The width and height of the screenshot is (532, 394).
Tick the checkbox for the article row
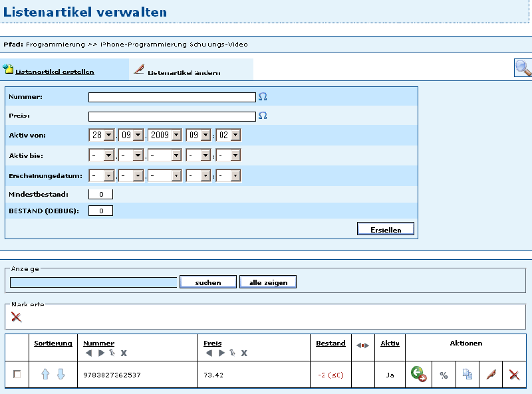point(17,374)
